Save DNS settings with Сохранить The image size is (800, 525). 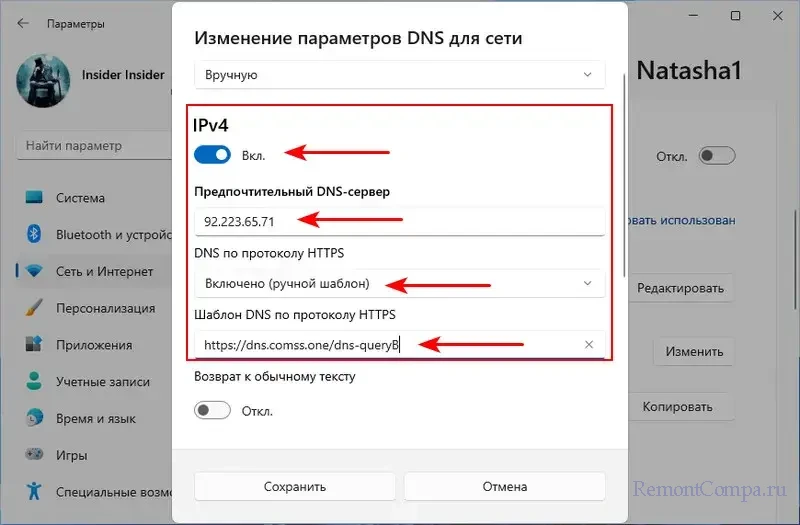point(295,487)
